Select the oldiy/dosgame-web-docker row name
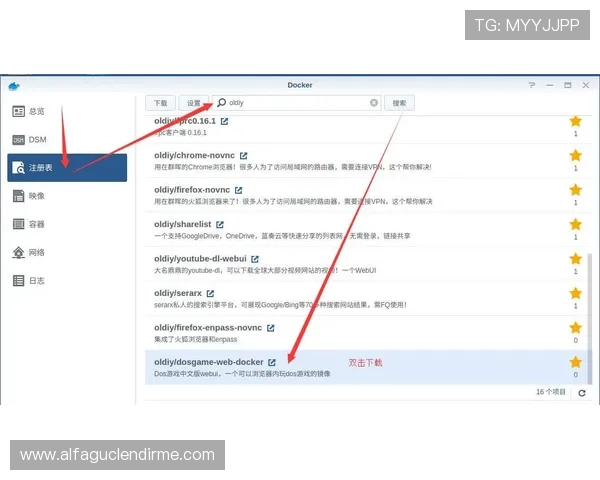This screenshot has width=600, height=480. (x=209, y=362)
